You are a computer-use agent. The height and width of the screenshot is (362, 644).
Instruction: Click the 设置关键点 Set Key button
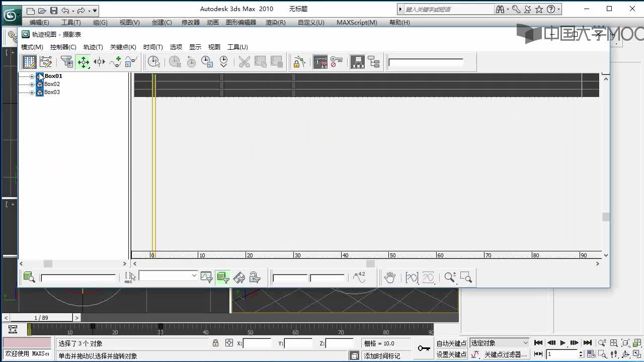(451, 354)
